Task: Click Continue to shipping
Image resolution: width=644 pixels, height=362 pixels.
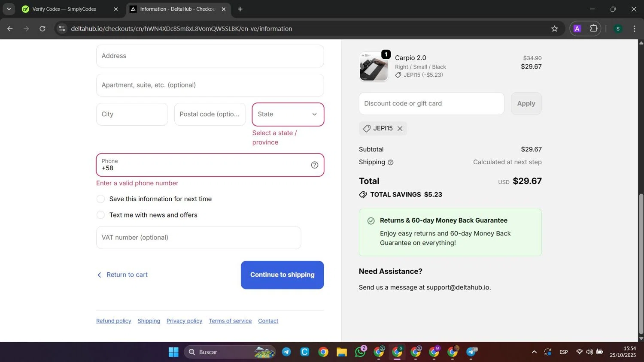Action: [x=282, y=275]
